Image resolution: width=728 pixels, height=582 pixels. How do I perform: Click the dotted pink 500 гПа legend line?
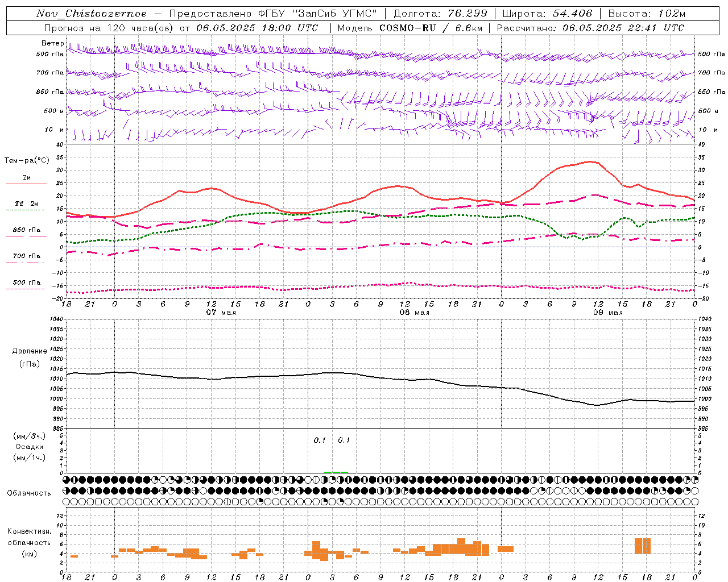26,289
